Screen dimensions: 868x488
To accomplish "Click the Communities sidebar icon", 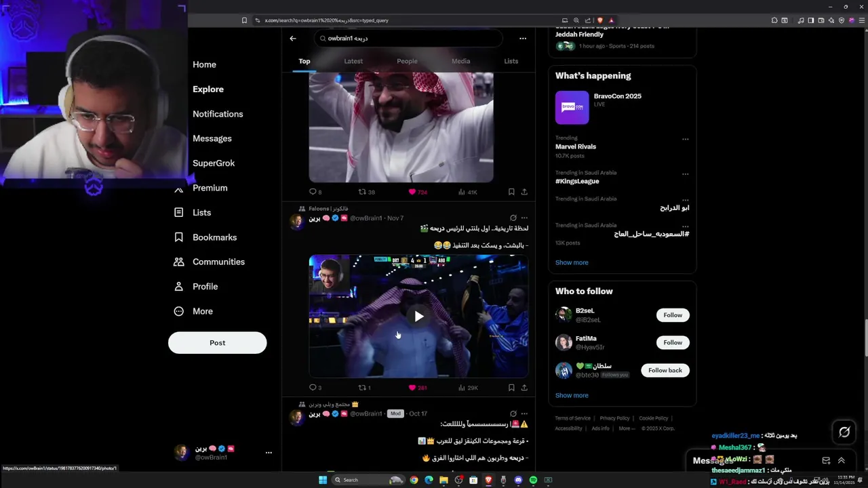I will [179, 262].
